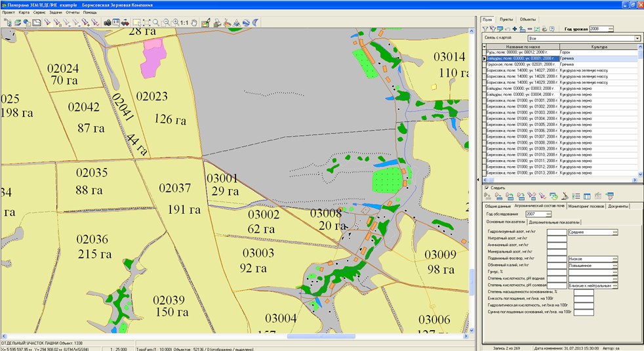
Task: Click the filter funnel icon in Поля panel
Action: coord(485,30)
